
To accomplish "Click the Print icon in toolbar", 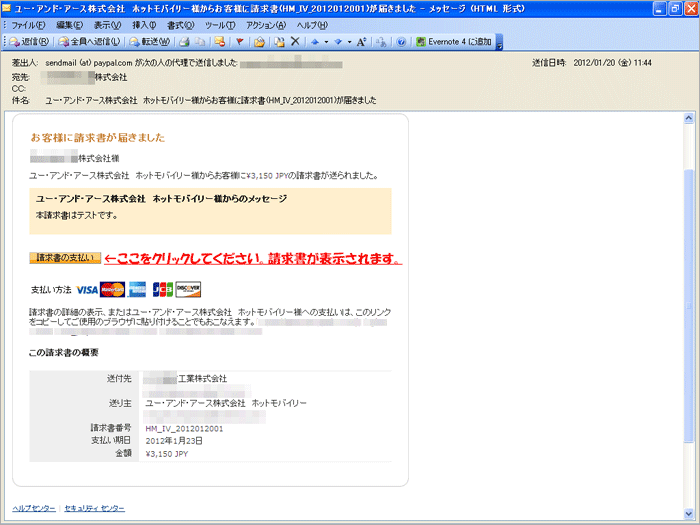I will (184, 42).
